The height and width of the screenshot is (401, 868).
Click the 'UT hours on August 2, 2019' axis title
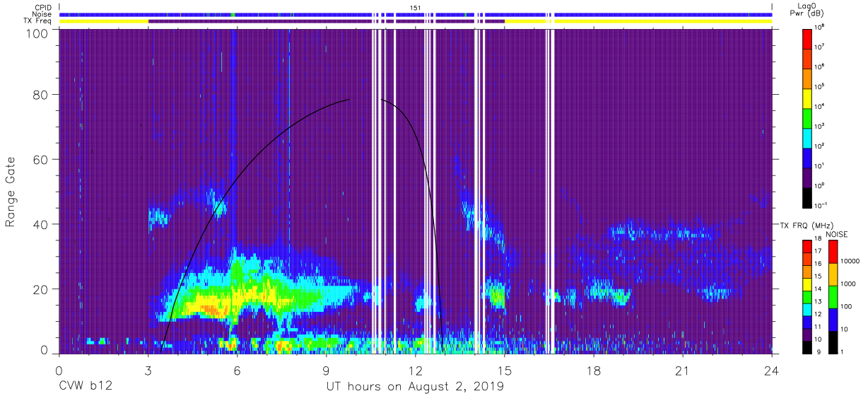[415, 387]
